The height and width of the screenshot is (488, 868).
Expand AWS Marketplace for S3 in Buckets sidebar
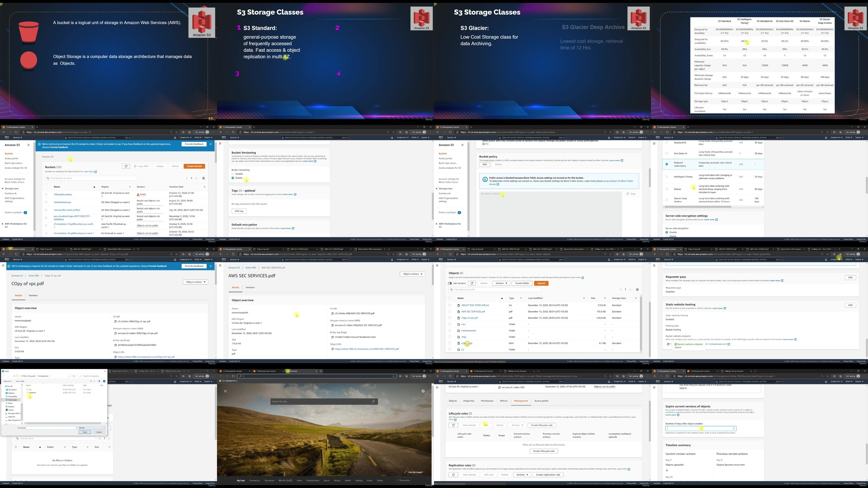[x=3, y=224]
